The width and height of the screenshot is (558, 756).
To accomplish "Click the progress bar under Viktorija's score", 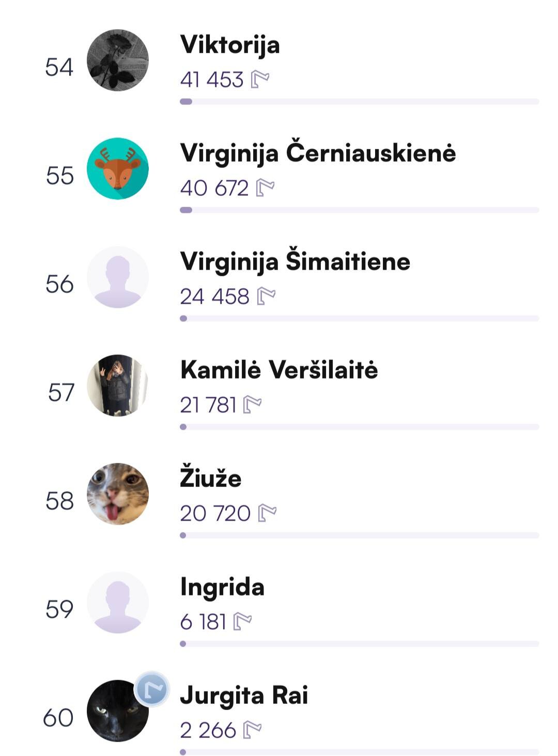I will click(359, 102).
